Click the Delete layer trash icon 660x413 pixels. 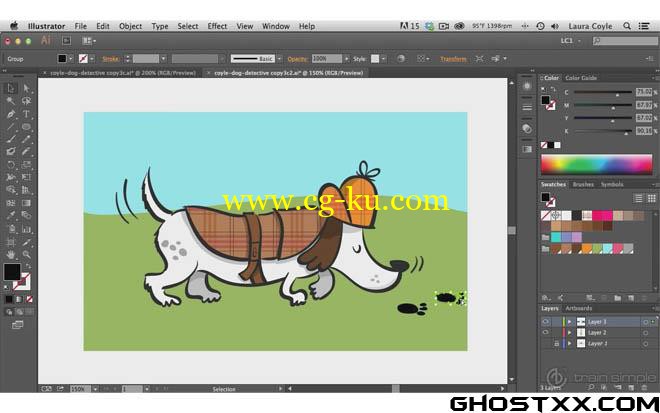point(644,387)
